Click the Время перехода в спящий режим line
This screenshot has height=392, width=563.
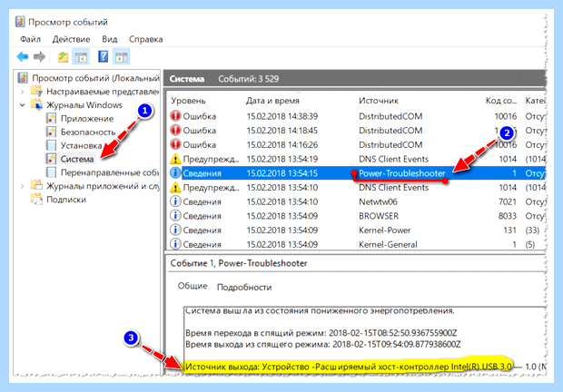click(x=321, y=333)
